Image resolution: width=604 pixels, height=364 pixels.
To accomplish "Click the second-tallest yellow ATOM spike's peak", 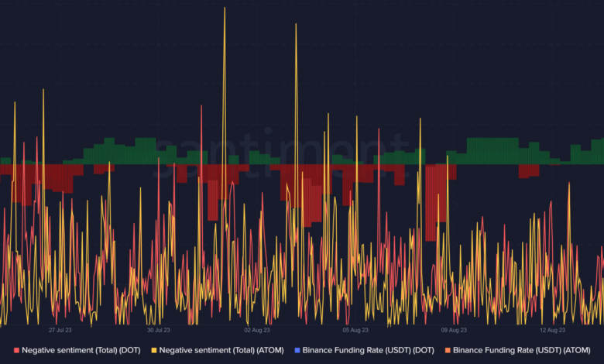I will tap(295, 25).
